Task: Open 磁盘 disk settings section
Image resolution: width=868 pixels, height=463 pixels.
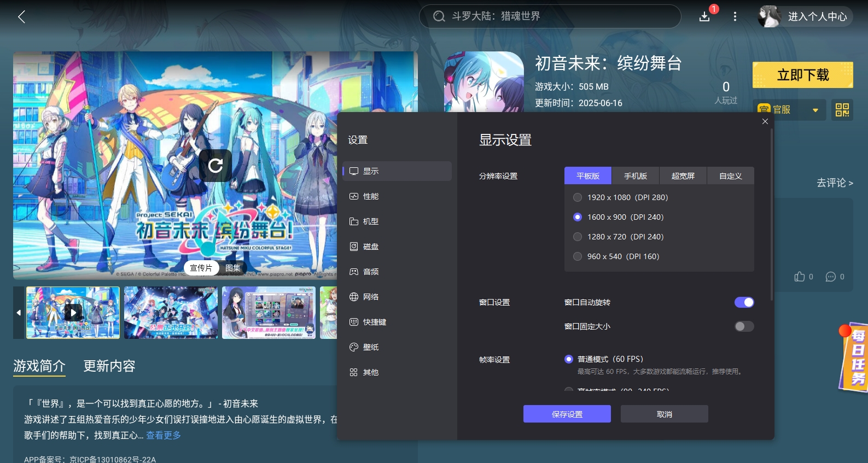Action: point(397,247)
